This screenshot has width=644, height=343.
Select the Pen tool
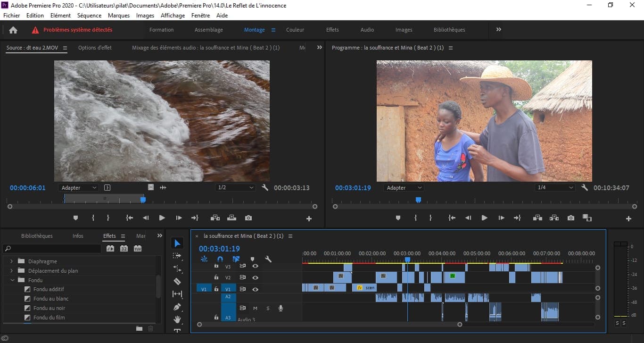(177, 307)
